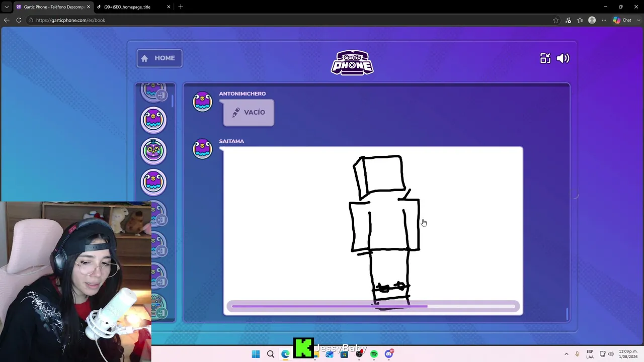Click the Gartic Phone logo
The width and height of the screenshot is (644, 362).
click(352, 62)
